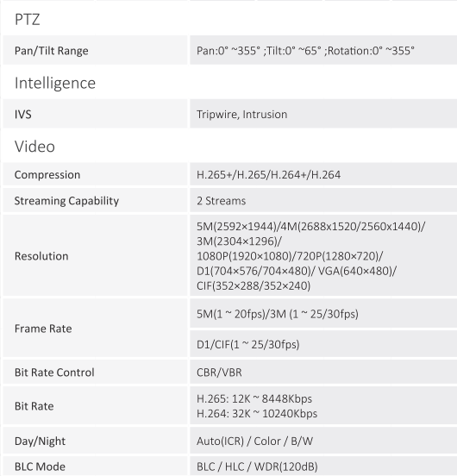Click the PTZ section heading
The width and height of the screenshot is (457, 476).
pyautogui.click(x=27, y=20)
